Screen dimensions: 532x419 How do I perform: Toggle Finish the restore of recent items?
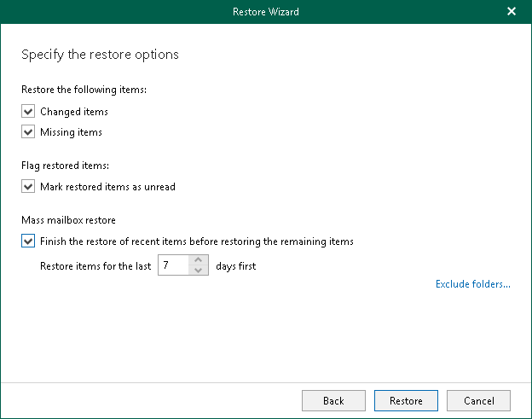click(x=28, y=242)
